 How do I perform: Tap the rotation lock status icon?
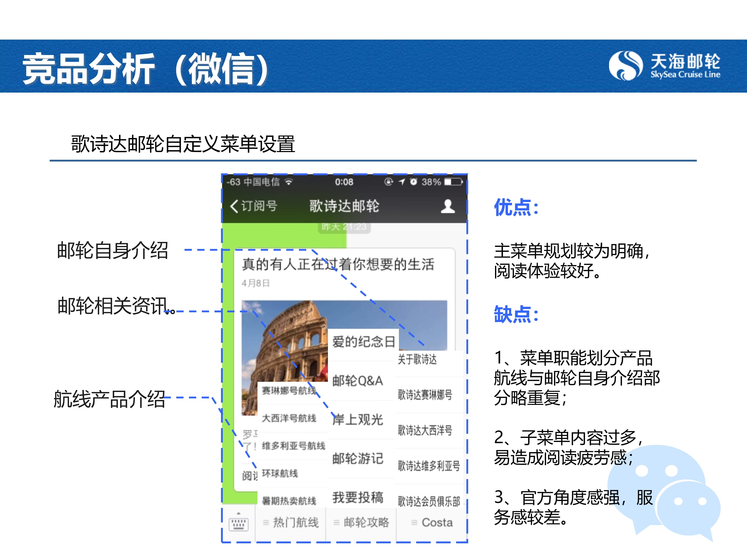[388, 182]
